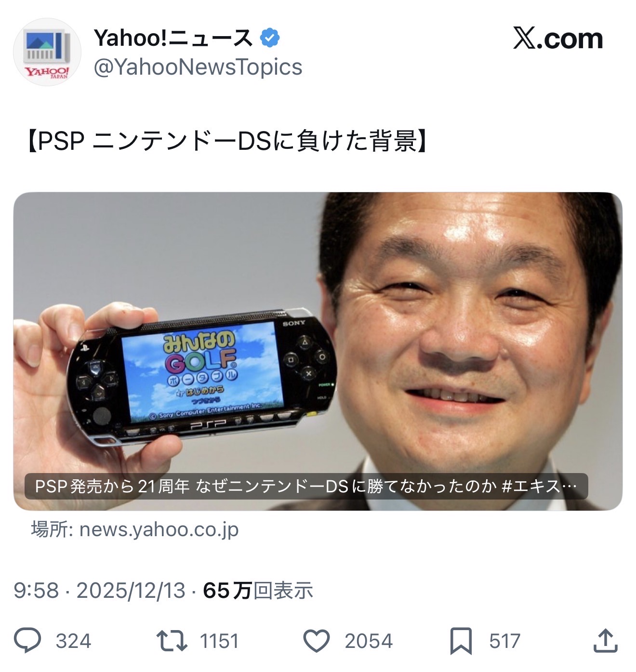This screenshot has width=636, height=672.
Task: Click the 517 bookmarks count
Action: click(x=504, y=641)
